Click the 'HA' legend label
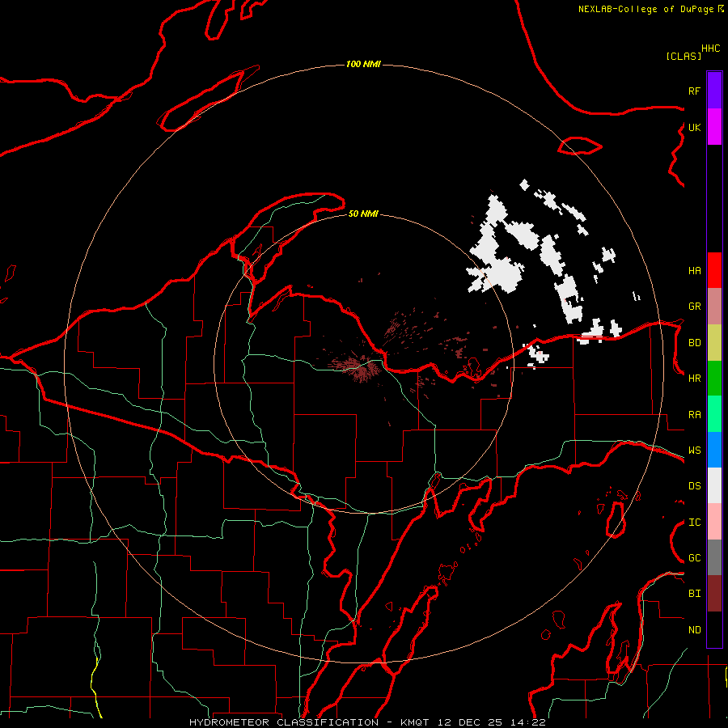Screen dimensions: 728x728 point(695,271)
